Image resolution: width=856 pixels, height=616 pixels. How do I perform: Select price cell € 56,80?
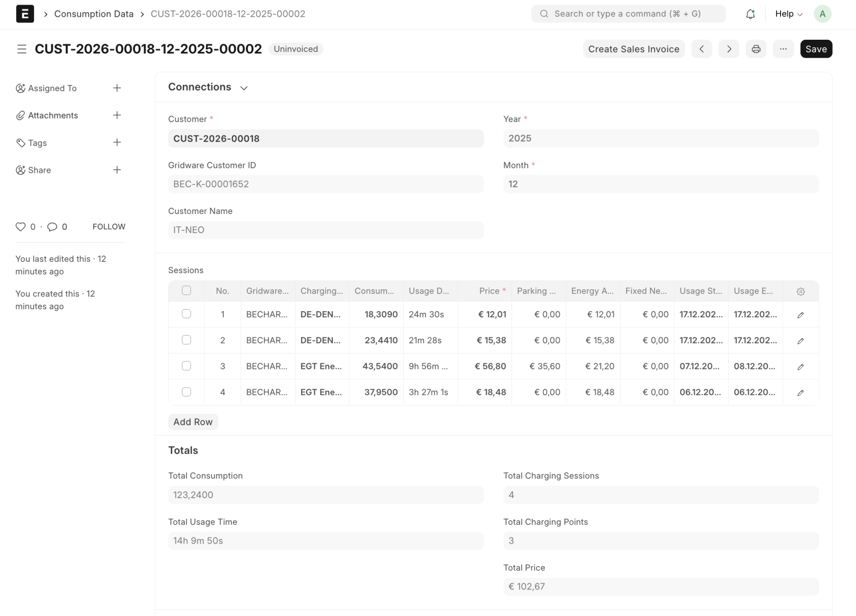(485, 366)
